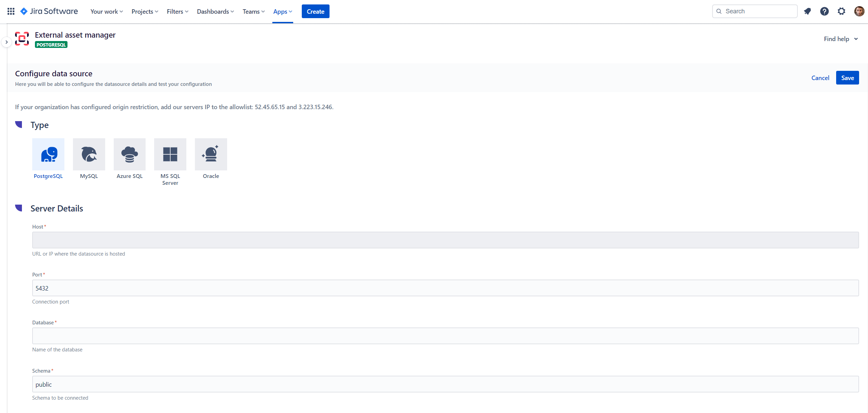
Task: Open the Apps menu
Action: (283, 12)
